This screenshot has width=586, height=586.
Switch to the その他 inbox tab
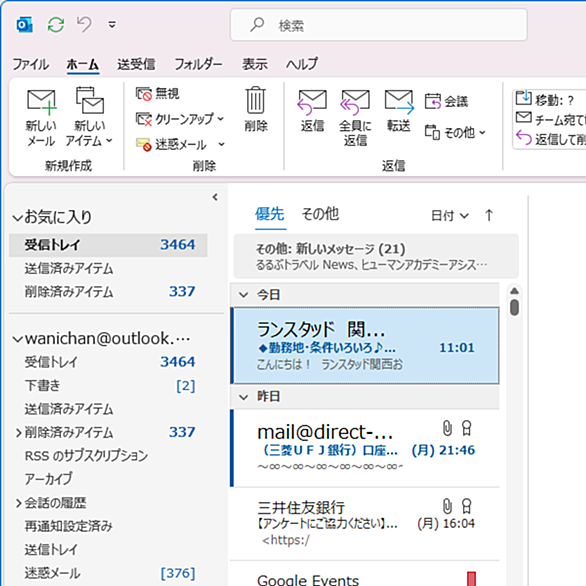(320, 215)
